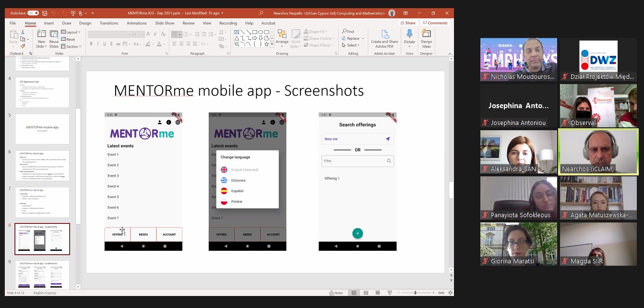Open Design Ideas pane
The height and width of the screenshot is (308, 644).
(427, 38)
